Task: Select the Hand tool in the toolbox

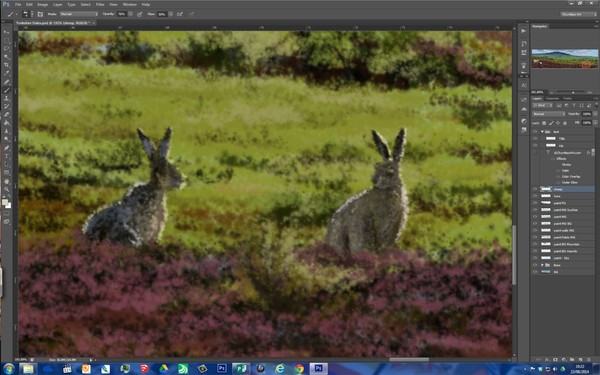Action: point(7,181)
